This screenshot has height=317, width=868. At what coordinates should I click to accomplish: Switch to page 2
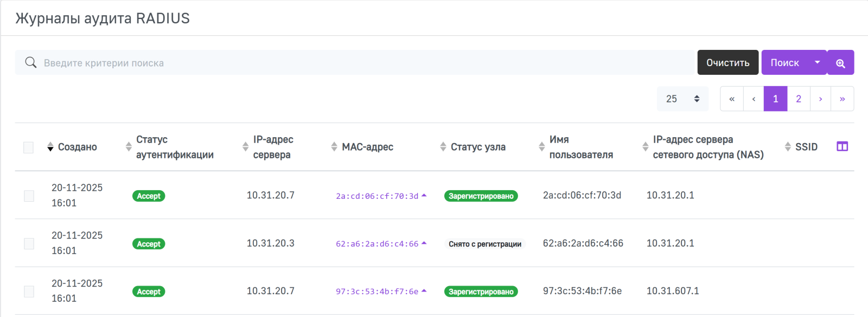pyautogui.click(x=799, y=99)
